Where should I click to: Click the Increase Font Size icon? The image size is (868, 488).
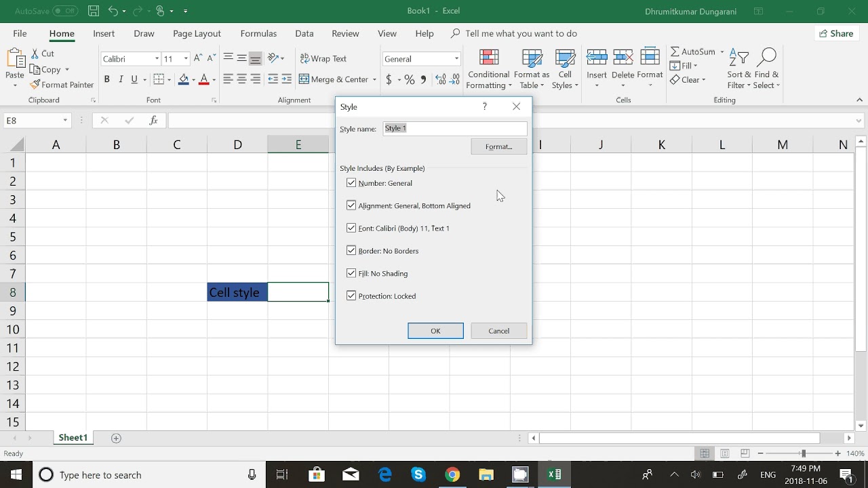[198, 59]
